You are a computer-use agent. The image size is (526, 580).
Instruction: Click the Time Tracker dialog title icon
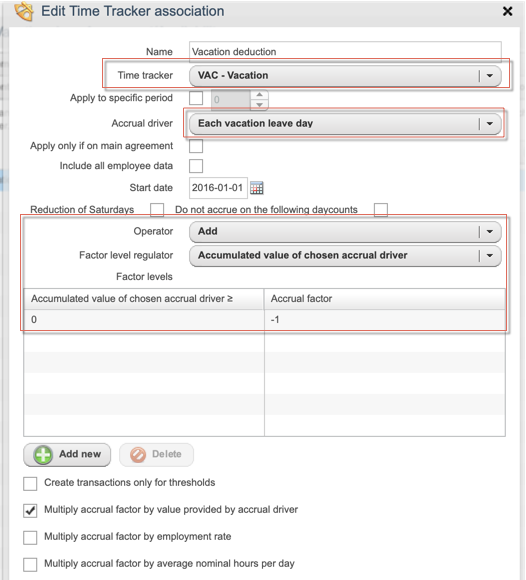pyautogui.click(x=24, y=11)
